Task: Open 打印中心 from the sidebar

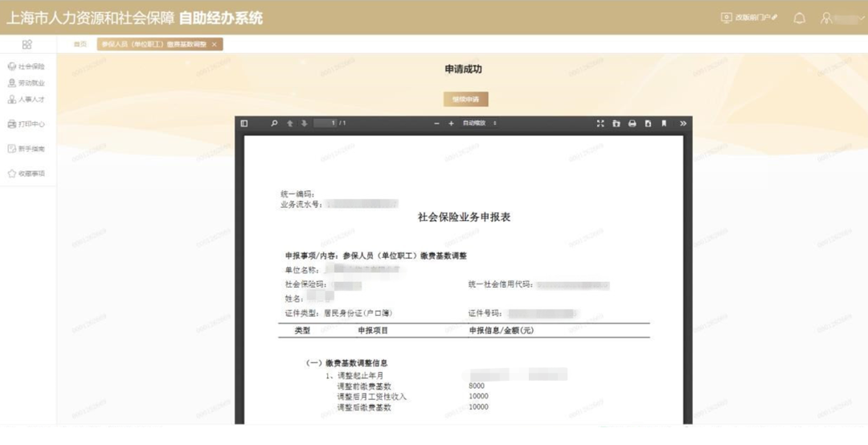Action: click(27, 125)
